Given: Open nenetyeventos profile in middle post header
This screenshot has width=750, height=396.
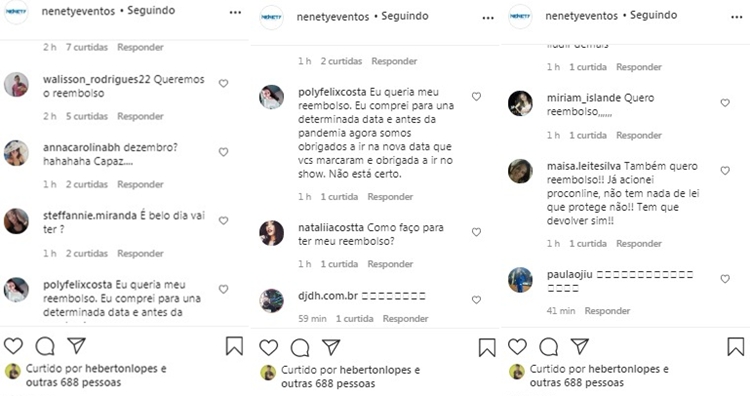Looking at the screenshot, I should pos(332,17).
